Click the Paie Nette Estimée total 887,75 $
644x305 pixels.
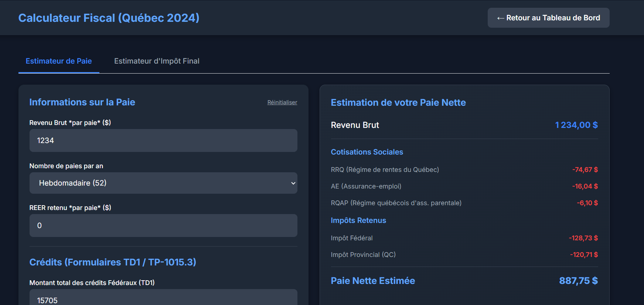[578, 281]
